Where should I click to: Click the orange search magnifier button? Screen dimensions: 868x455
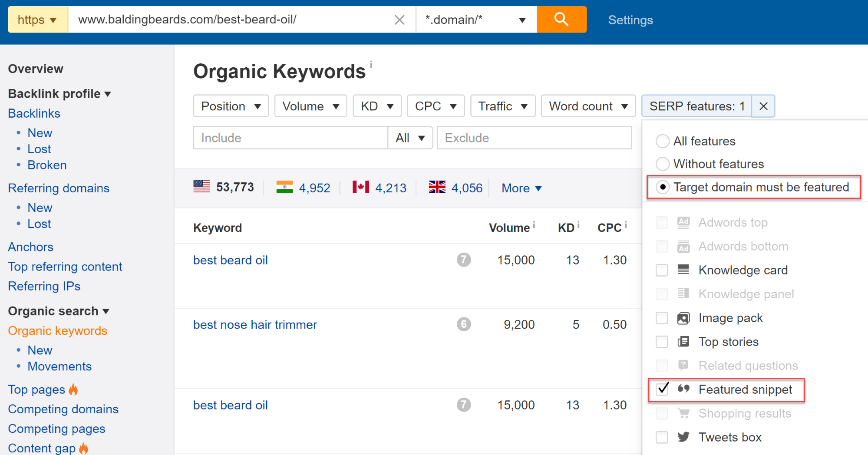pos(561,20)
